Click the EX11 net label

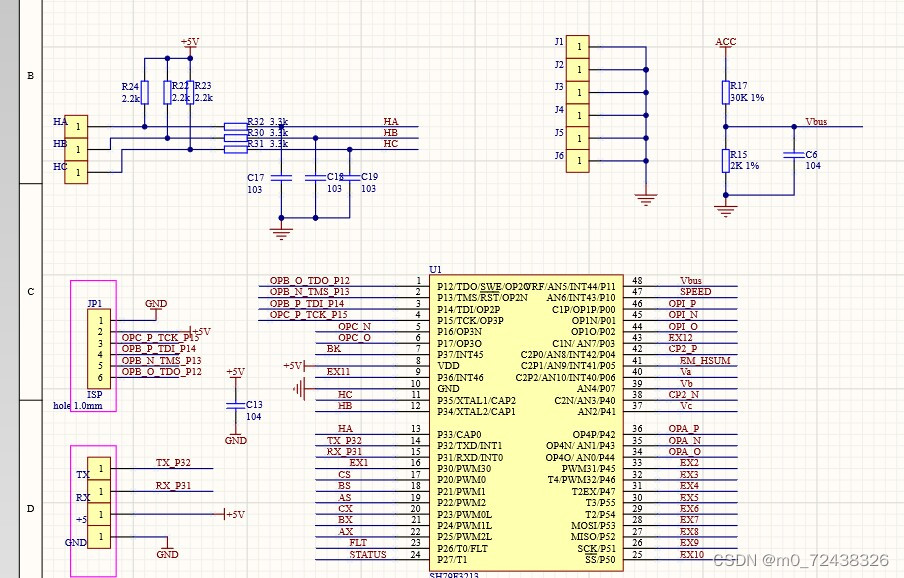click(x=338, y=372)
